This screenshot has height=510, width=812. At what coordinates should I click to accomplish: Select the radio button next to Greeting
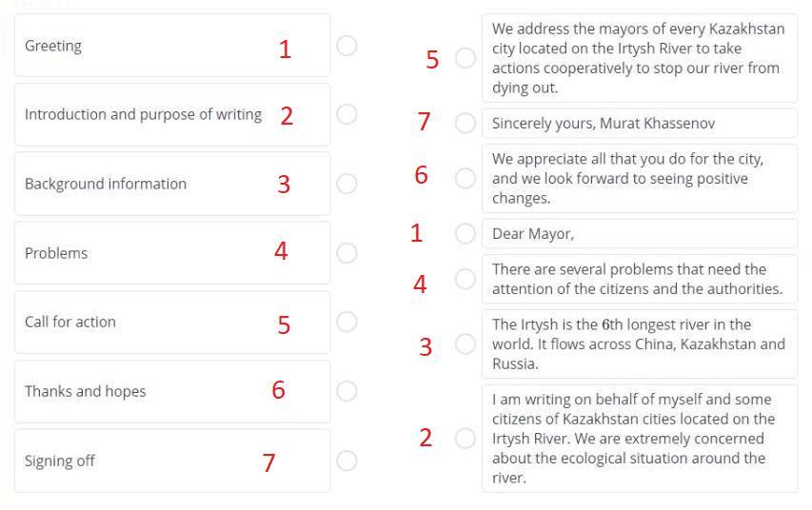(347, 45)
